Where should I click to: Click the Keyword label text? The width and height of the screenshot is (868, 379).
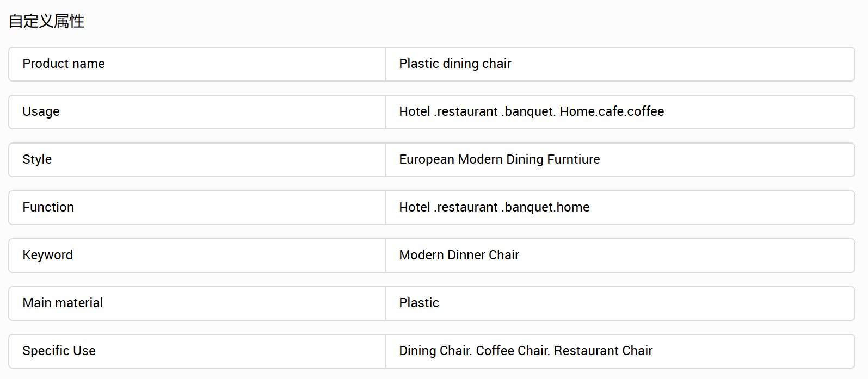pyautogui.click(x=47, y=256)
